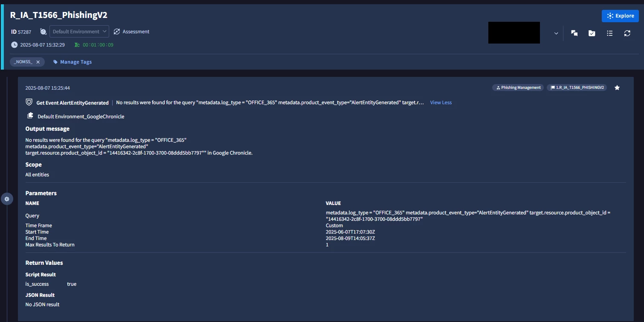Open Manage Tags
This screenshot has width=644, height=322.
(72, 62)
